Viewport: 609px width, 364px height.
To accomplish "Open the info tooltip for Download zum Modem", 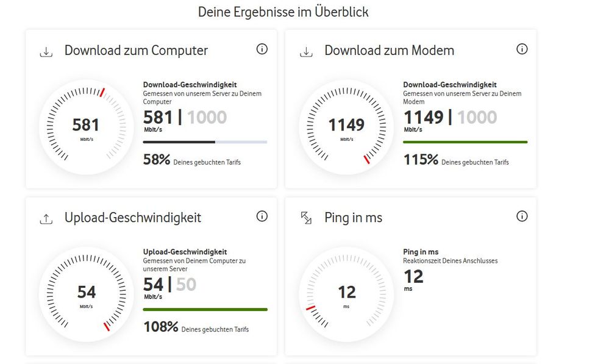I will (522, 49).
